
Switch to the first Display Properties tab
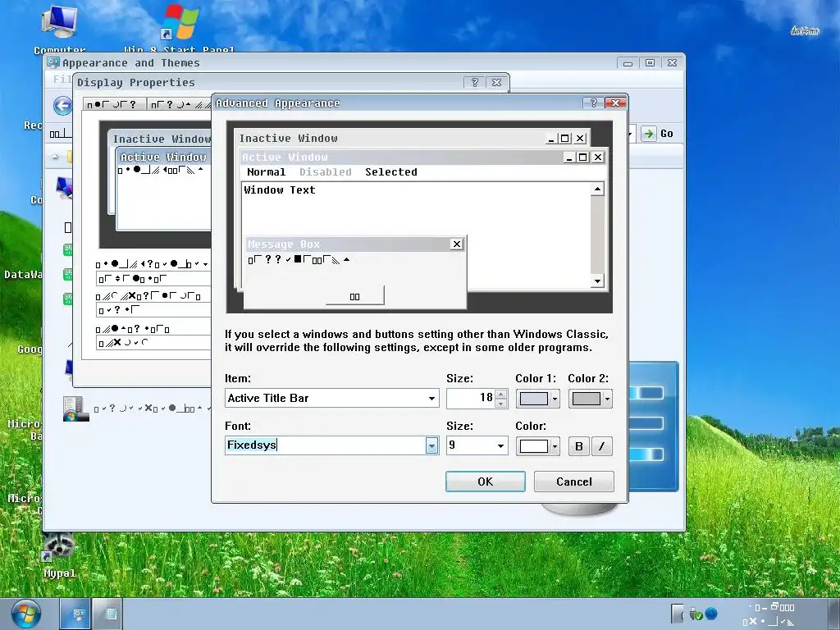114,104
